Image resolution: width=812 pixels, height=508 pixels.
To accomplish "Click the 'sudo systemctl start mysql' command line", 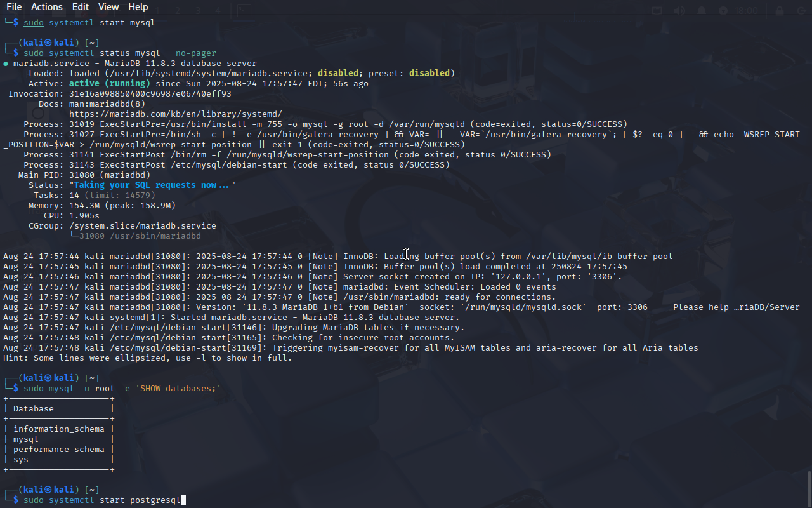I will pos(89,23).
